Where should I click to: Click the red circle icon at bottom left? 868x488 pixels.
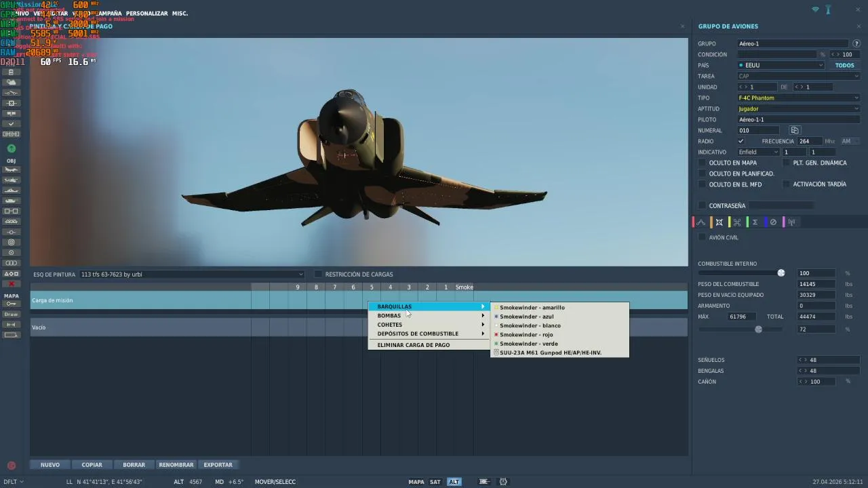[x=11, y=466]
